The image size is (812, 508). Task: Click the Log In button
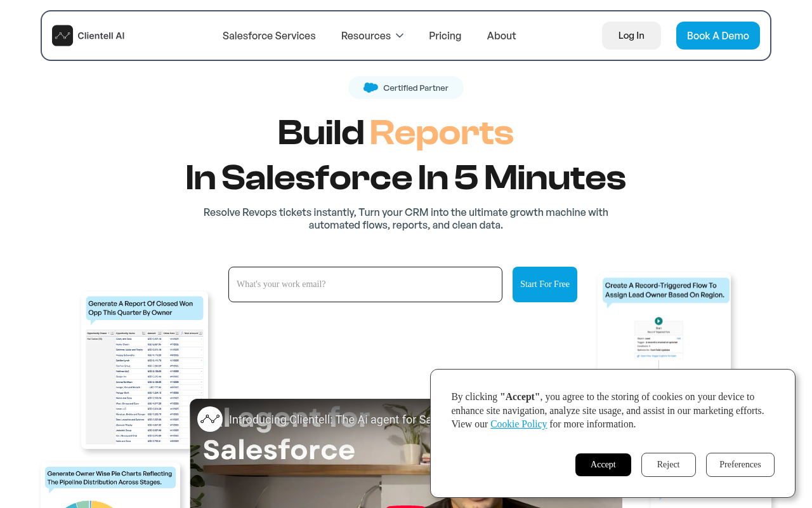point(631,36)
